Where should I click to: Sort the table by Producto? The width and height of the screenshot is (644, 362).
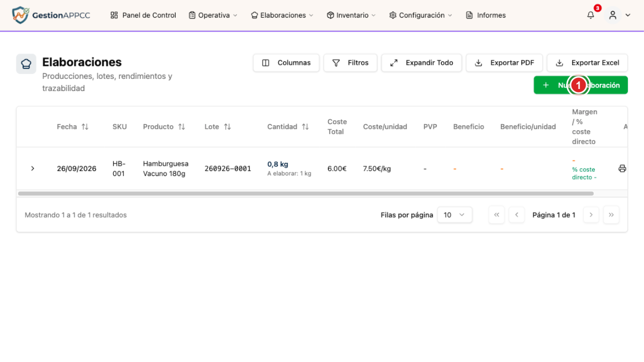tap(164, 127)
